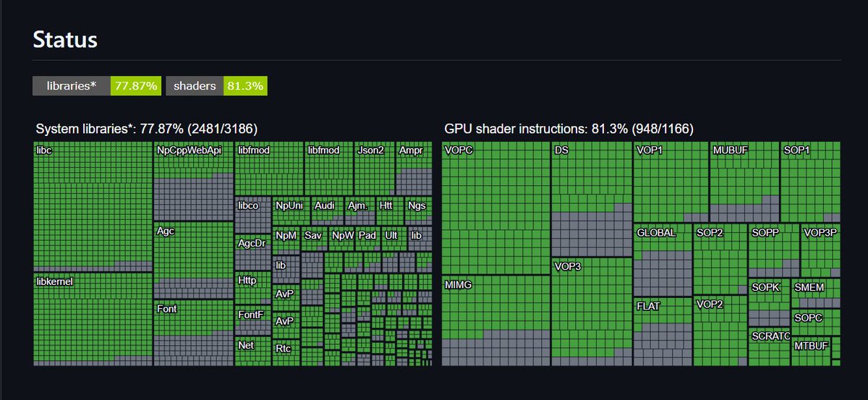Screen dimensions: 868x400
Task: Click the AgcDr library block
Action: click(252, 252)
